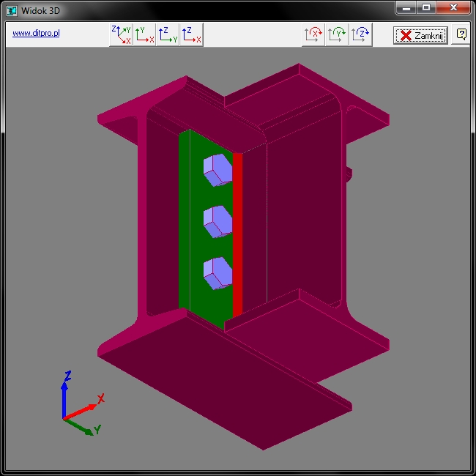Click the blue Z axis arrow
This screenshot has height=476, width=476.
[x=64, y=399]
